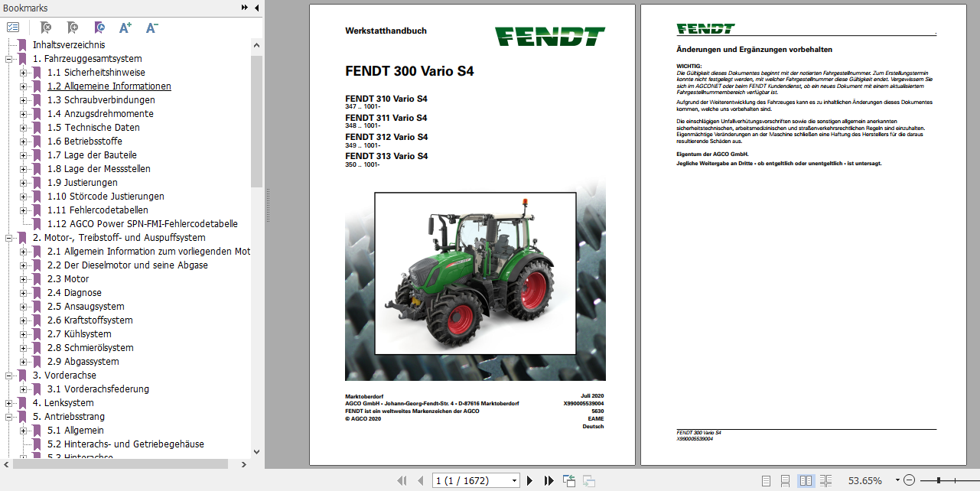The width and height of the screenshot is (980, 491).
Task: Select bookmark 1.9 Justierungen
Action: click(x=83, y=183)
